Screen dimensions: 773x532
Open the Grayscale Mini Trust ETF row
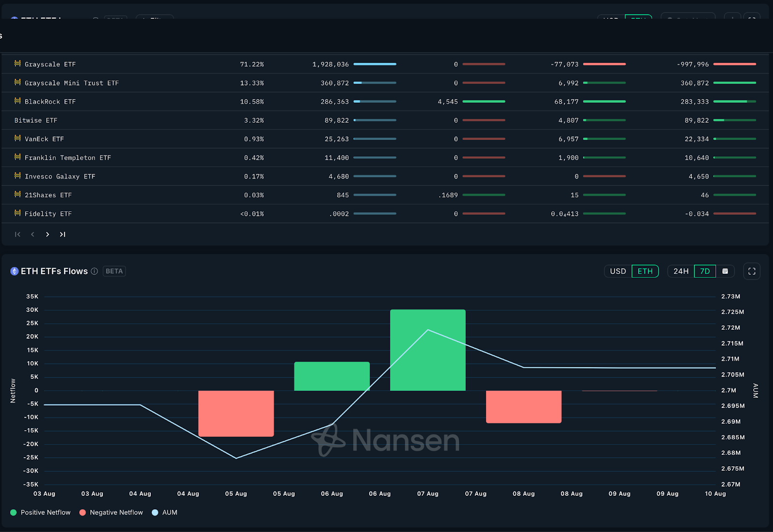coord(385,83)
